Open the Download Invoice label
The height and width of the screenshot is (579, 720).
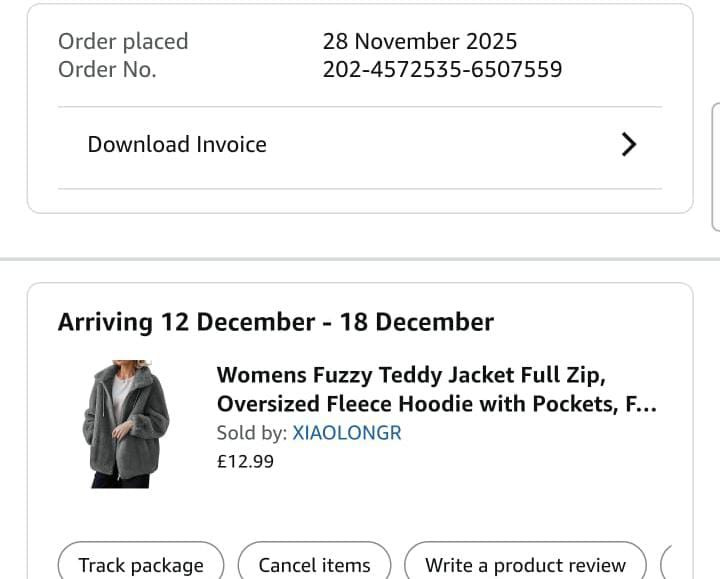pyautogui.click(x=177, y=145)
